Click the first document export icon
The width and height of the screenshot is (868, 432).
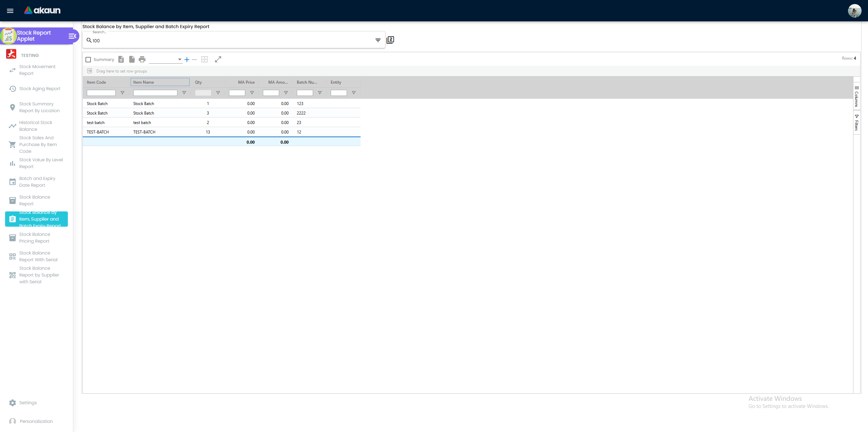tap(121, 60)
